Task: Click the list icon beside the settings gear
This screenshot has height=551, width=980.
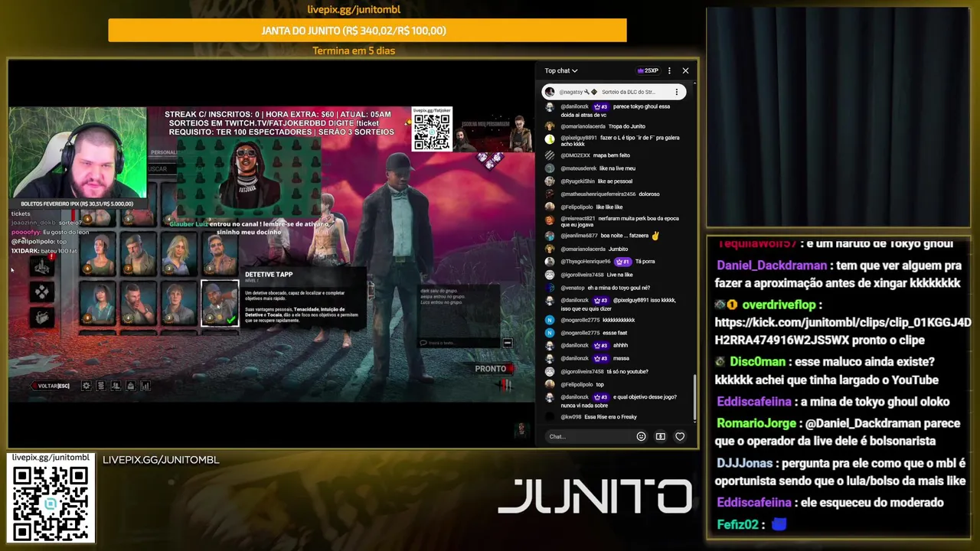Action: click(100, 386)
